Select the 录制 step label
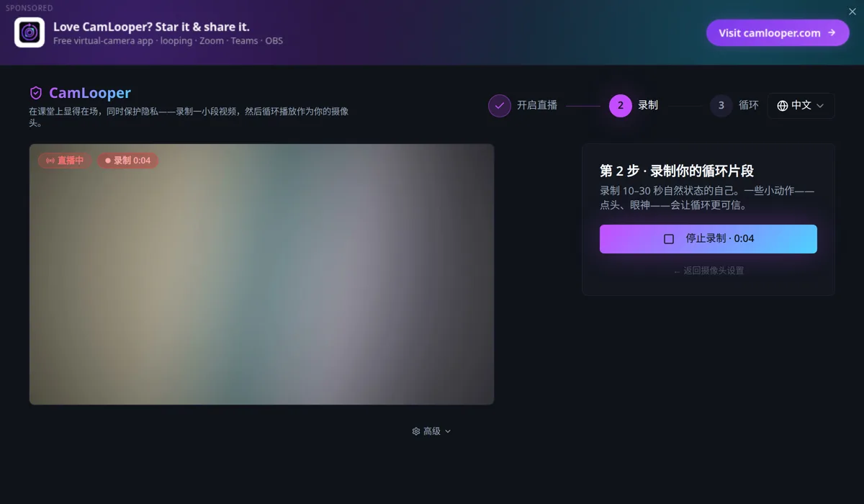 coord(648,105)
